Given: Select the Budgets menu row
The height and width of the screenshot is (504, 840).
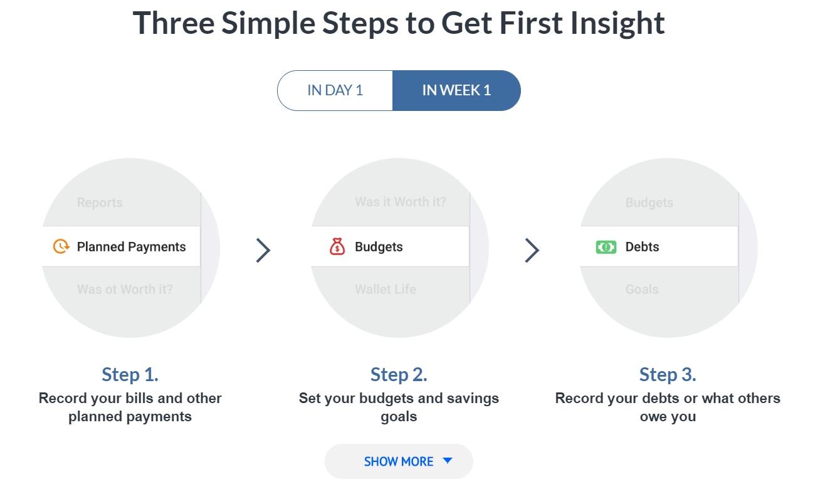Looking at the screenshot, I should point(390,246).
